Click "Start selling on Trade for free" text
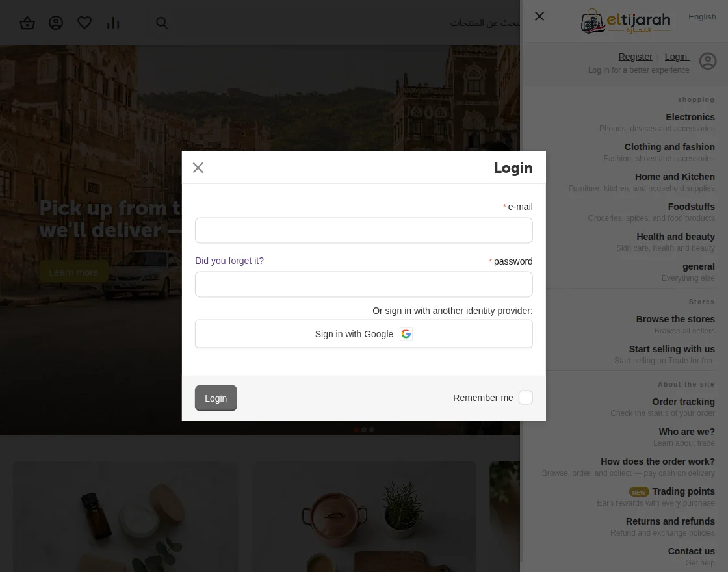The image size is (728, 572). click(664, 361)
